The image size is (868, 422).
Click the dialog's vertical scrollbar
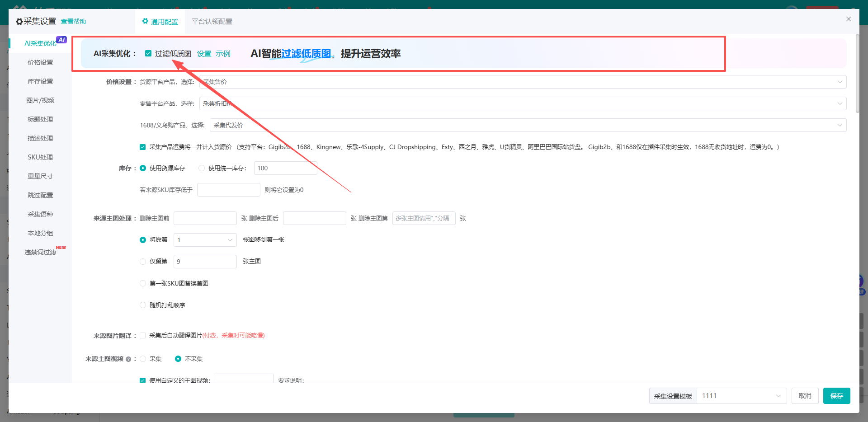pyautogui.click(x=857, y=73)
